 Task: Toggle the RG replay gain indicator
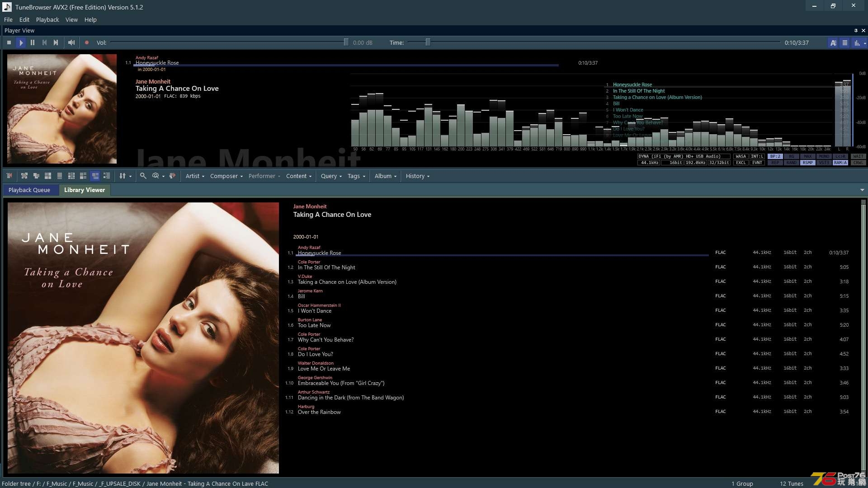point(791,156)
